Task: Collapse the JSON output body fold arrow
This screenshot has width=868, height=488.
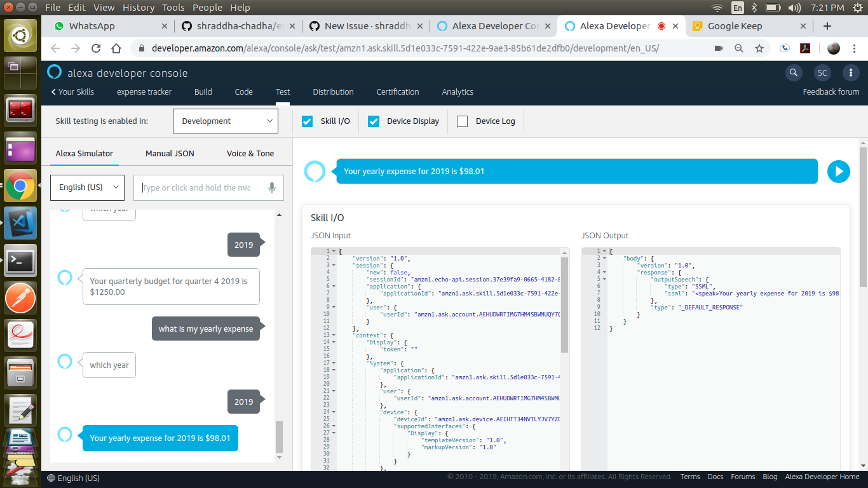Action: point(606,259)
